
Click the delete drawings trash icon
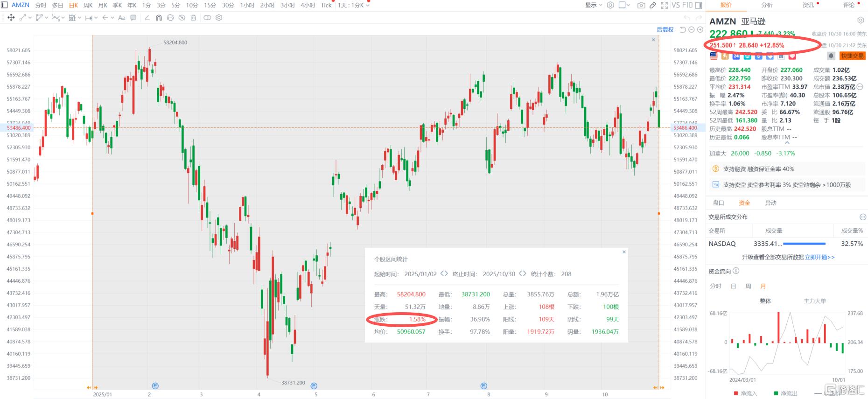tap(194, 18)
